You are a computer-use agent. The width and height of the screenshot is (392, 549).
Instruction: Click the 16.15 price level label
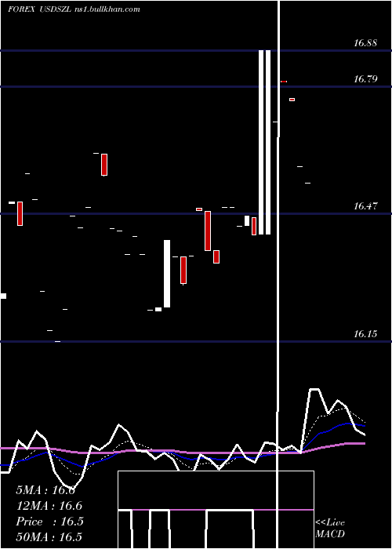tap(365, 333)
